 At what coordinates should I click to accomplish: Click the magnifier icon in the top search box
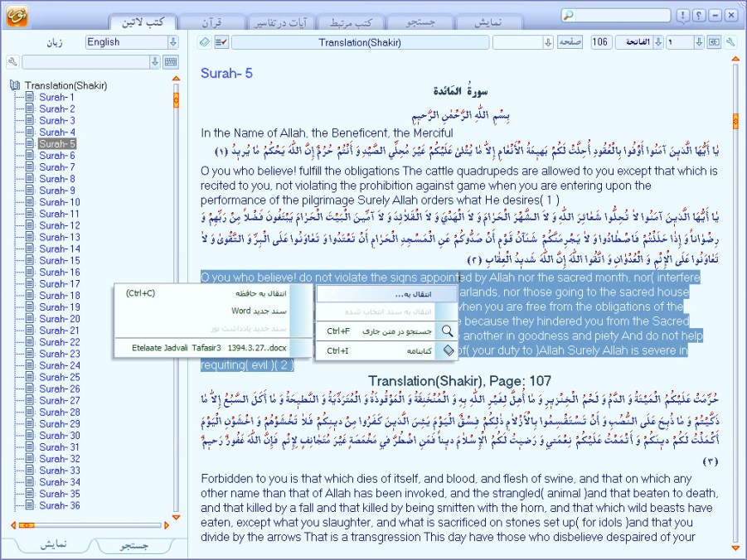point(569,15)
